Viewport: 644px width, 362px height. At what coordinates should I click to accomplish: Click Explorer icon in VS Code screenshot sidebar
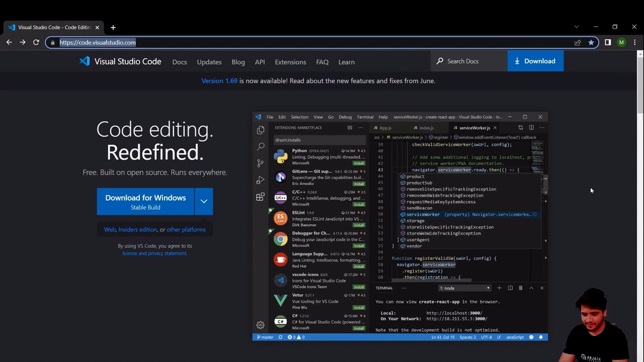(x=260, y=130)
